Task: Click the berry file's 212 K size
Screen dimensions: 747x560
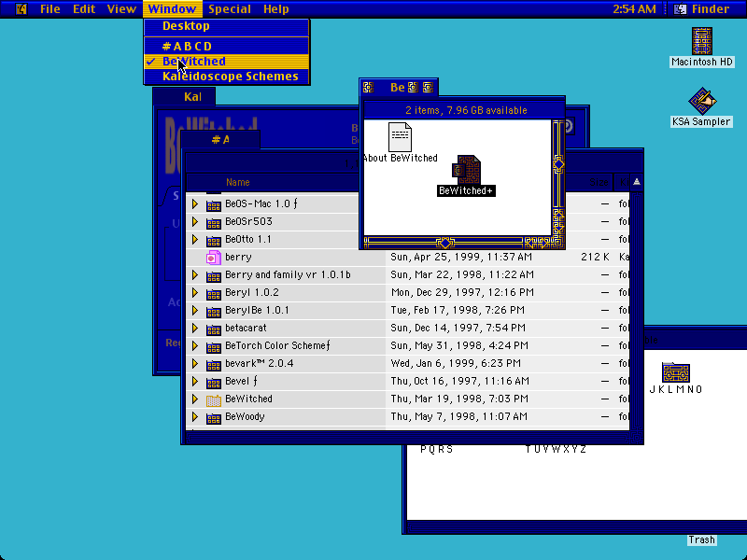Action: pyautogui.click(x=595, y=258)
